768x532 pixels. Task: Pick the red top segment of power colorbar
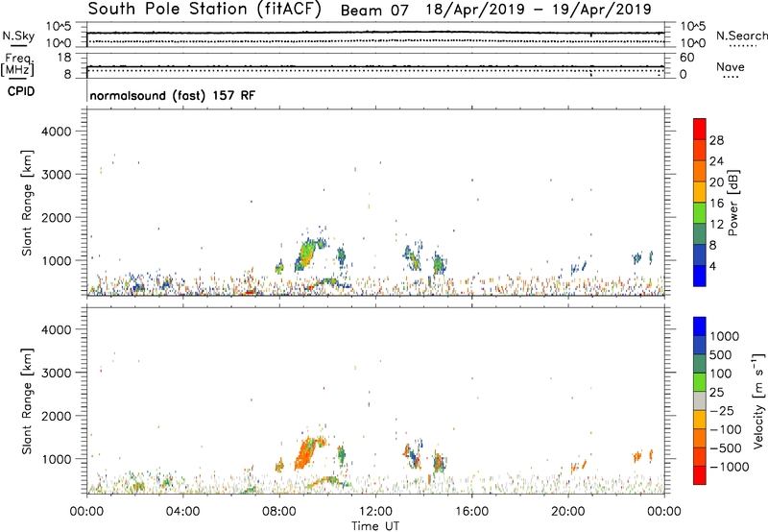point(700,129)
